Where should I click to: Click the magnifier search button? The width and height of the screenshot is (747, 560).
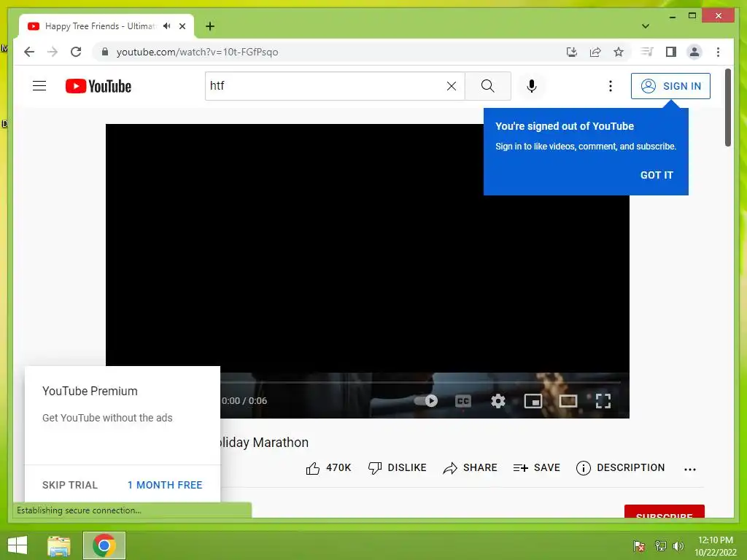click(487, 86)
